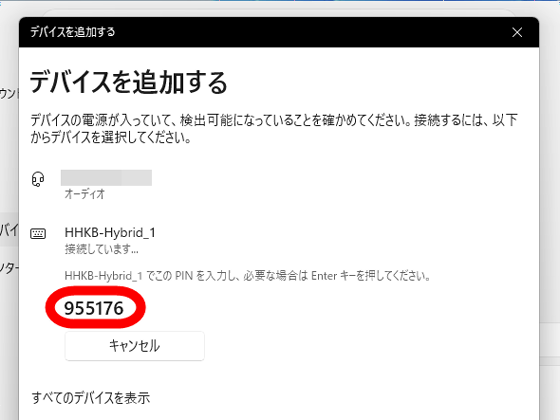Viewport: 560px width, 420px height.
Task: Click the 接続しています... status text
Action: [101, 249]
